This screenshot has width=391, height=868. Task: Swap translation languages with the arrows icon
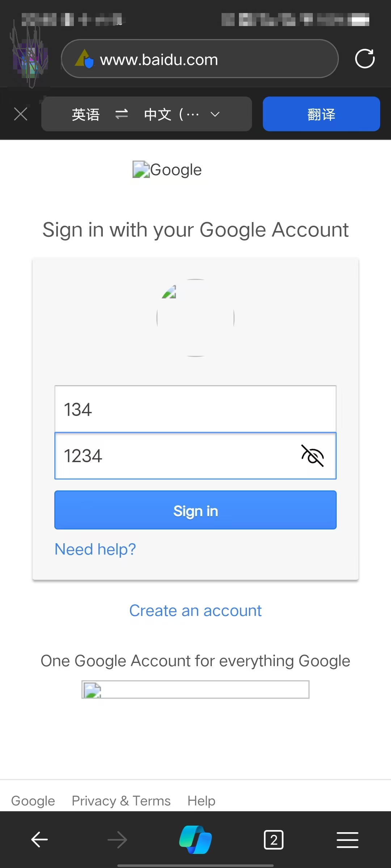tap(121, 114)
